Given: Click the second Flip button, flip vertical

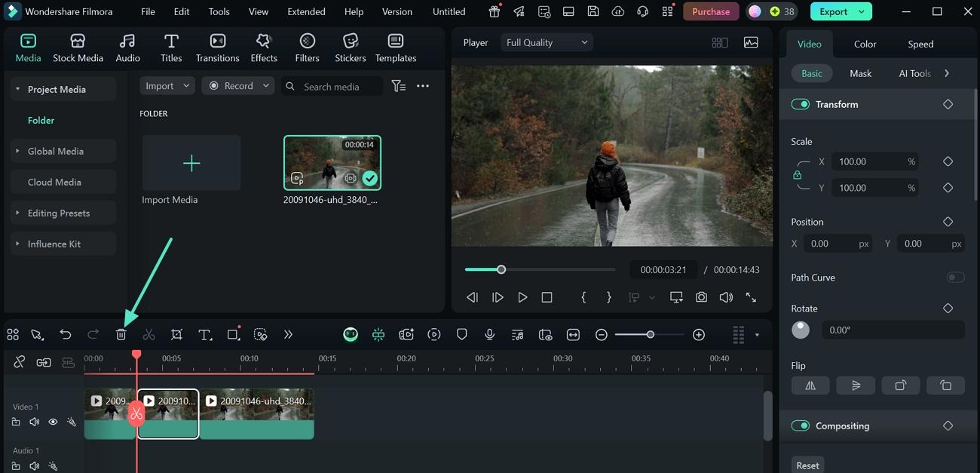Looking at the screenshot, I should tap(856, 385).
